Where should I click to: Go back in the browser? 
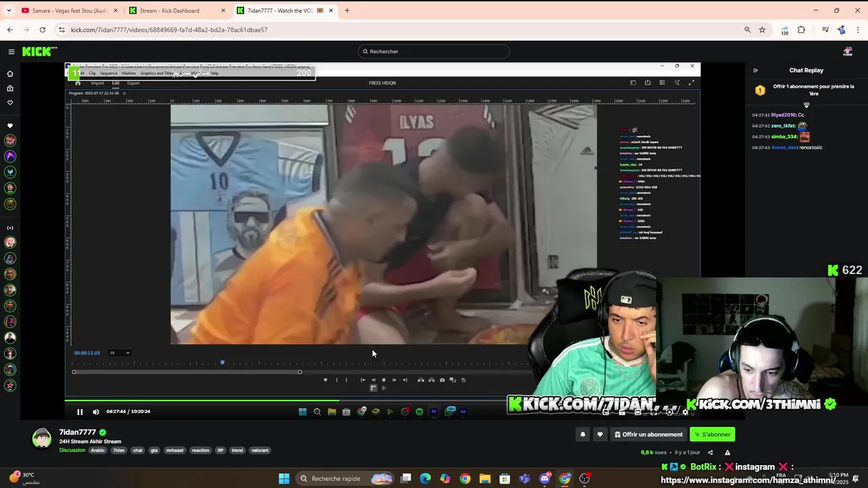pyautogui.click(x=9, y=30)
